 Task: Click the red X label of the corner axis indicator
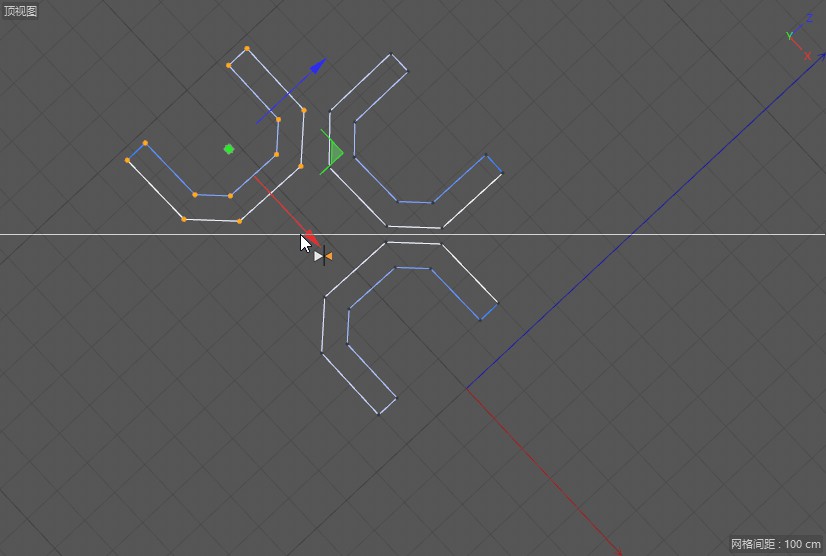[x=807, y=56]
